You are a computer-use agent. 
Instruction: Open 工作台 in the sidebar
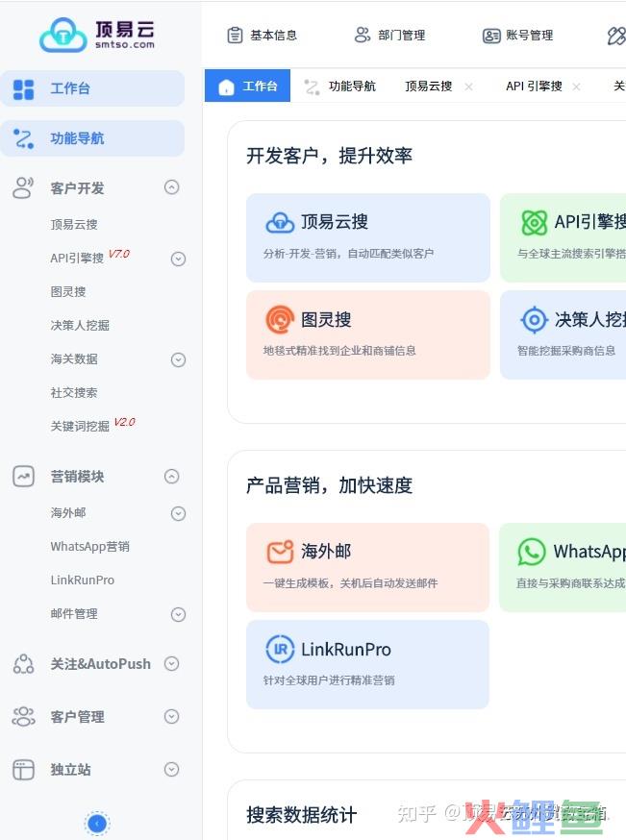[92, 88]
